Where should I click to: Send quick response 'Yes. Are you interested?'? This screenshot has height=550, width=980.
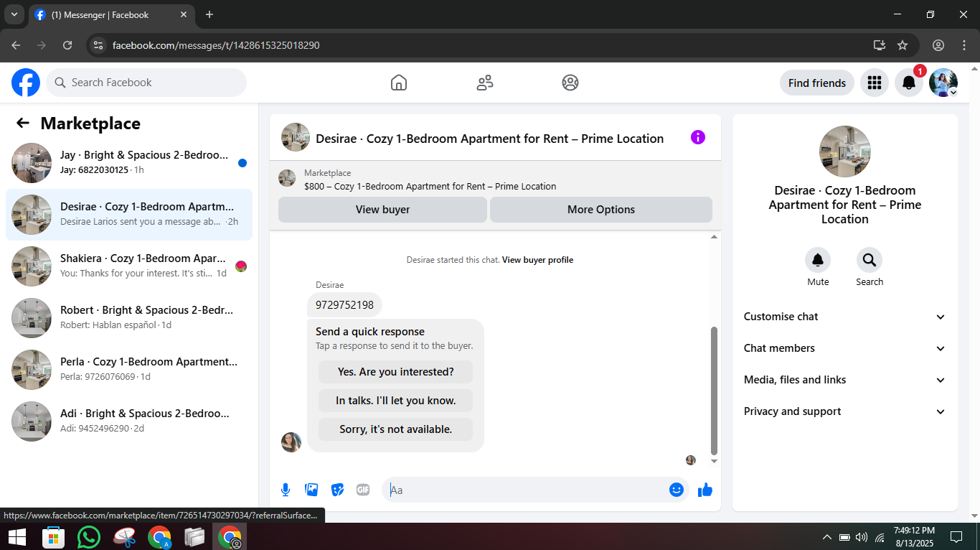(x=396, y=372)
